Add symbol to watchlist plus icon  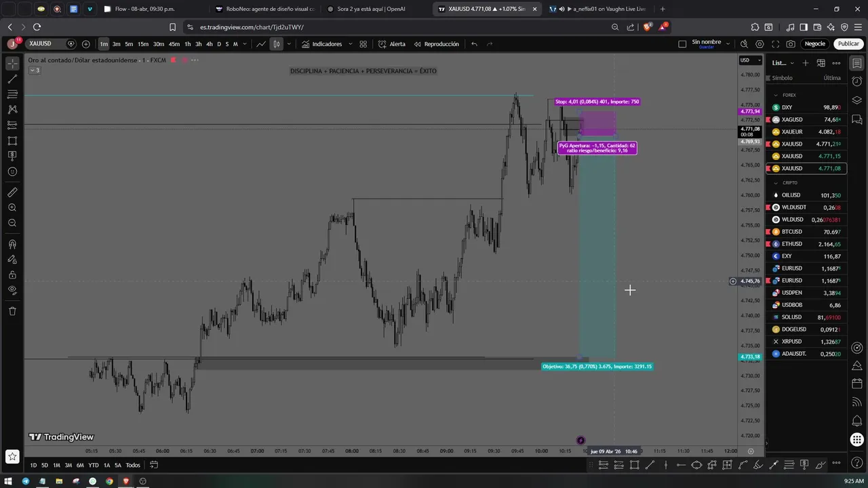pyautogui.click(x=805, y=63)
